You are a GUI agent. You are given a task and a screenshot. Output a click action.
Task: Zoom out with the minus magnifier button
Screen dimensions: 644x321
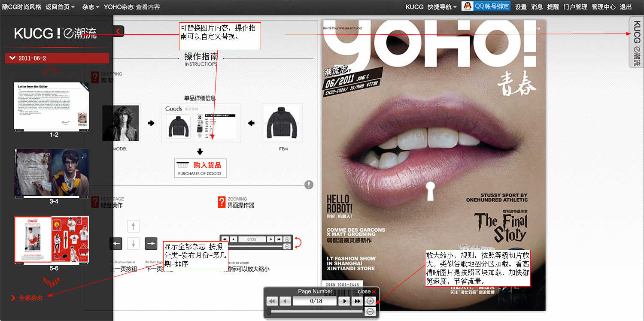pos(370,312)
